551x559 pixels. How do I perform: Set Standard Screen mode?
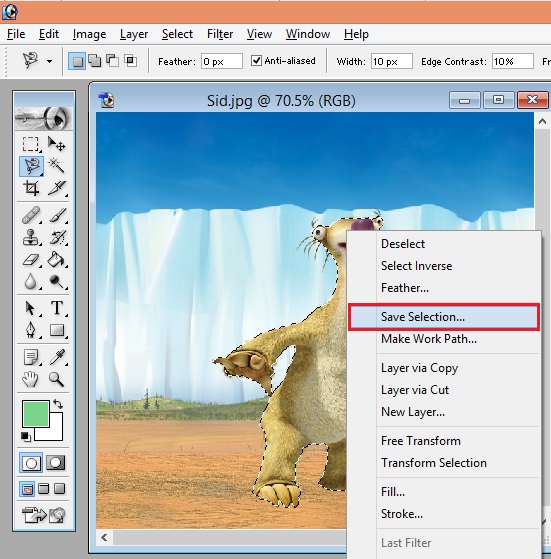(x=27, y=489)
